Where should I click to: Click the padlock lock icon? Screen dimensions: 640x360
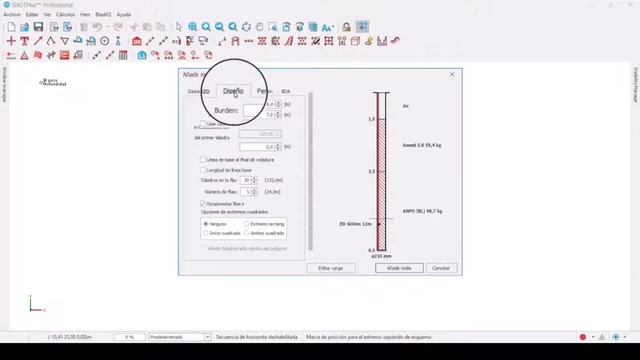coord(346,27)
